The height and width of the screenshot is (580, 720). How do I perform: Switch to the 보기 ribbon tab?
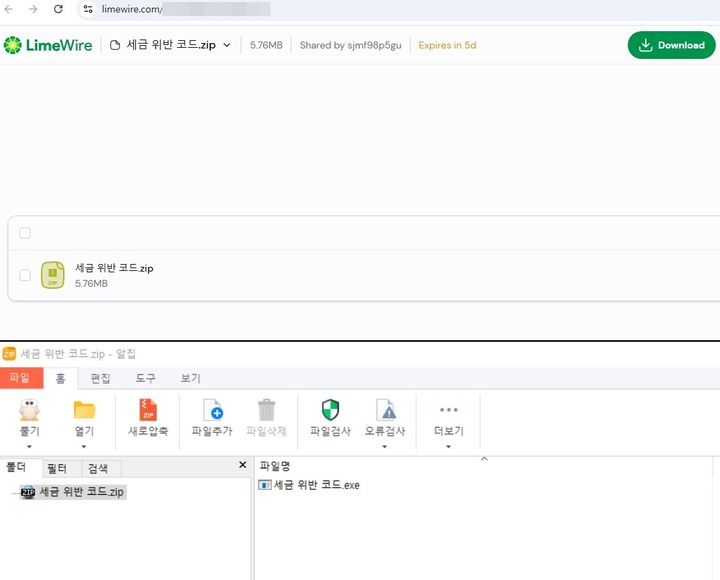click(191, 378)
